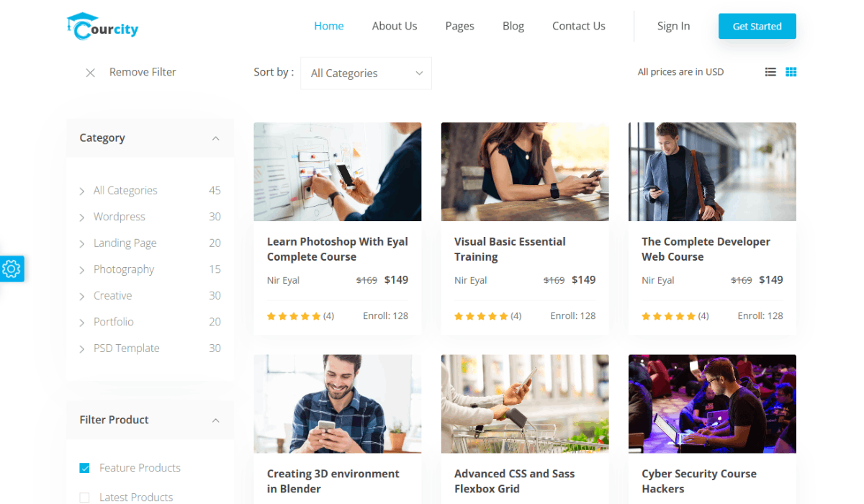
Task: Open The Complete Developer Web Course title
Action: tap(706, 249)
